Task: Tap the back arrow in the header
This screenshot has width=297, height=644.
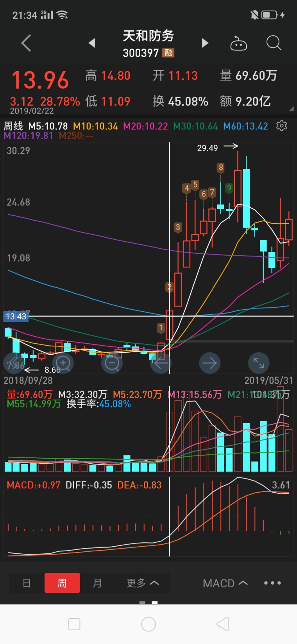Action: point(26,43)
